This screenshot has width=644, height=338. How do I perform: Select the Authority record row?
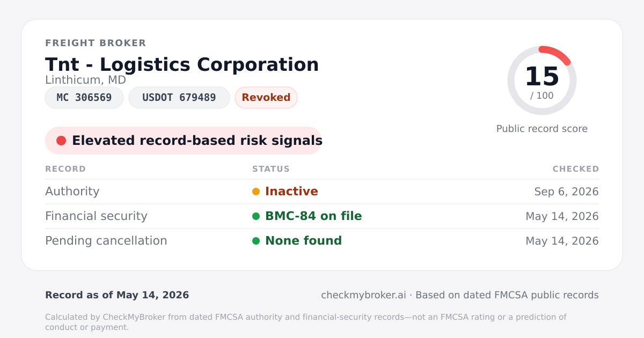[322, 192]
